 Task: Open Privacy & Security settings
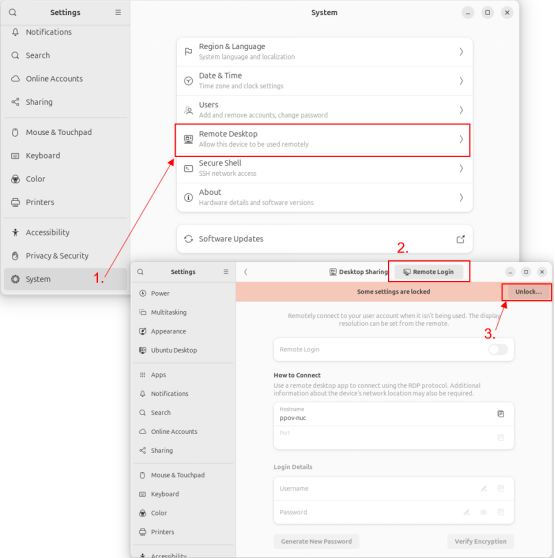(65, 256)
